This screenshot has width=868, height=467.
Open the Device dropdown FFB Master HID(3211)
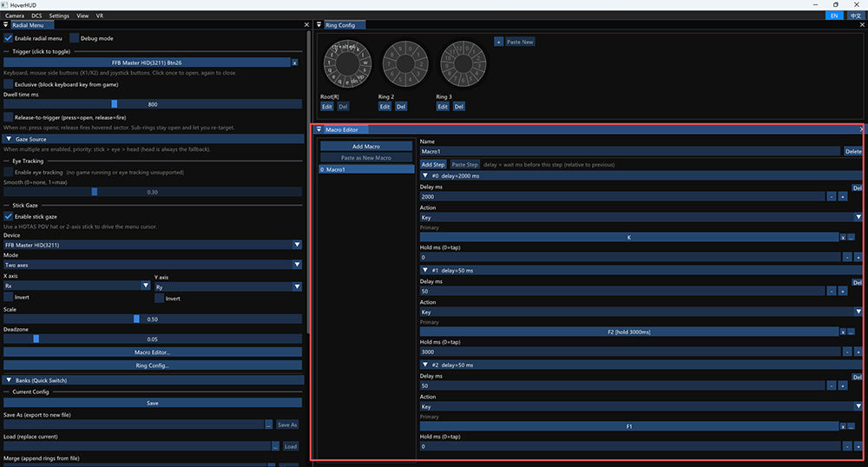pos(153,245)
